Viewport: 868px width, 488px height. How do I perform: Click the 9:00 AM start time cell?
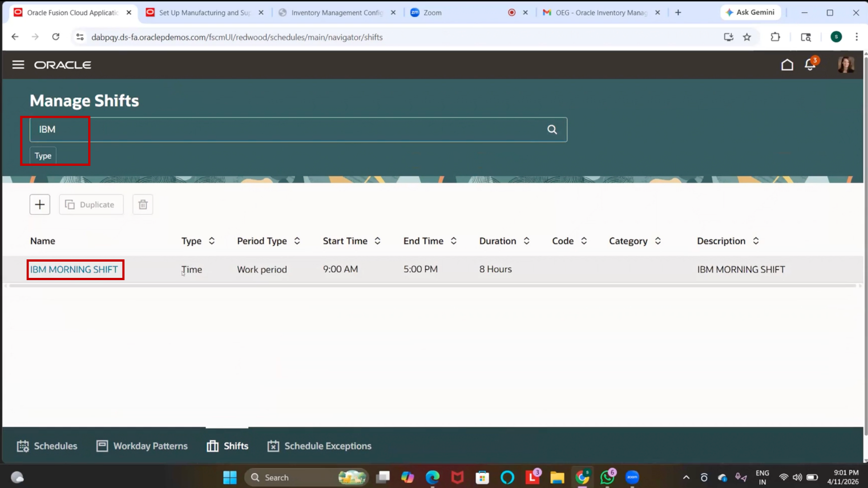coord(340,269)
